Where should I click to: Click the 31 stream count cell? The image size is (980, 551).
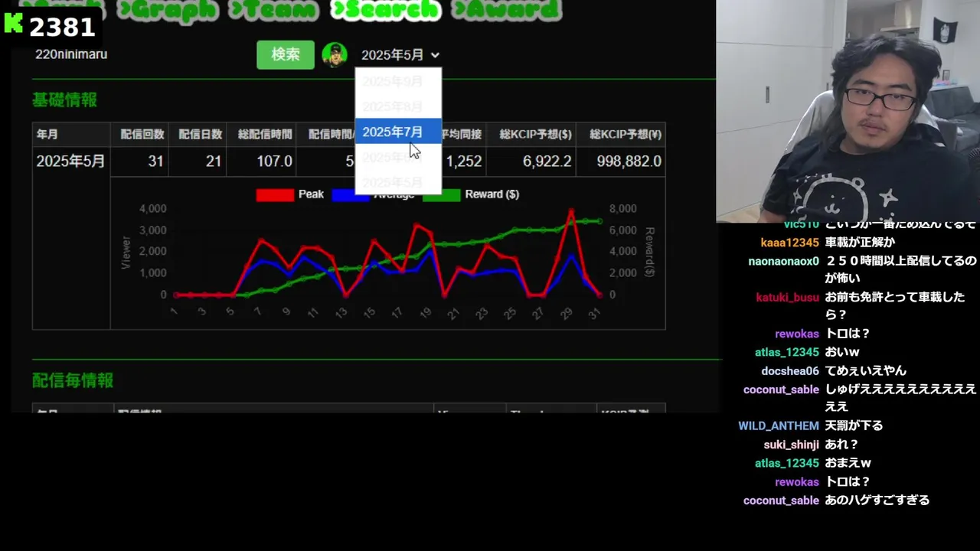pos(139,161)
